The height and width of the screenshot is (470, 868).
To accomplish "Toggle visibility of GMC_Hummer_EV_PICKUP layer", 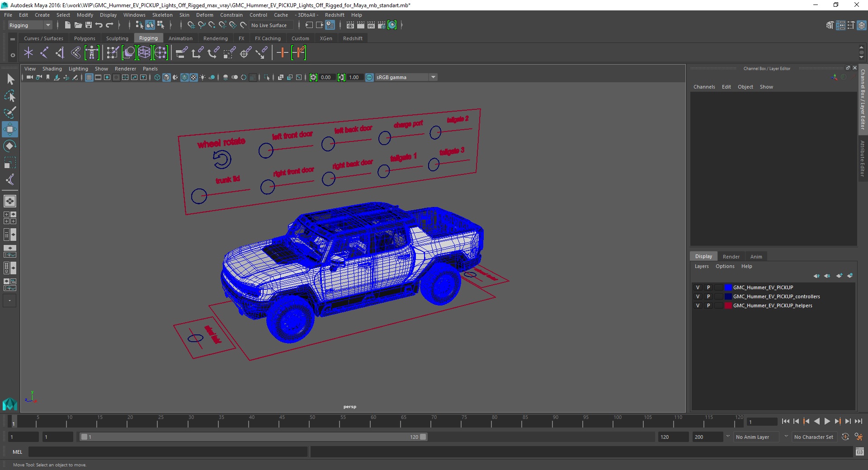I will click(x=698, y=287).
